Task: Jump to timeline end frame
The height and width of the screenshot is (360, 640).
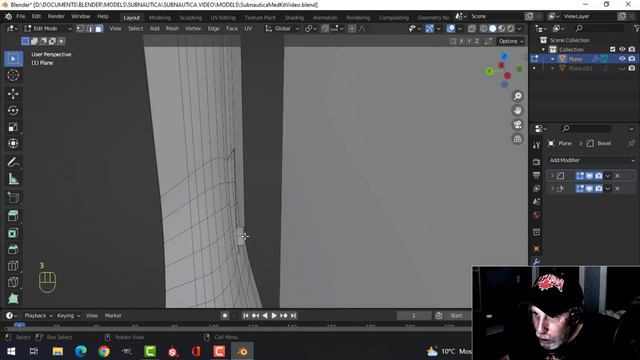Action: [293, 316]
